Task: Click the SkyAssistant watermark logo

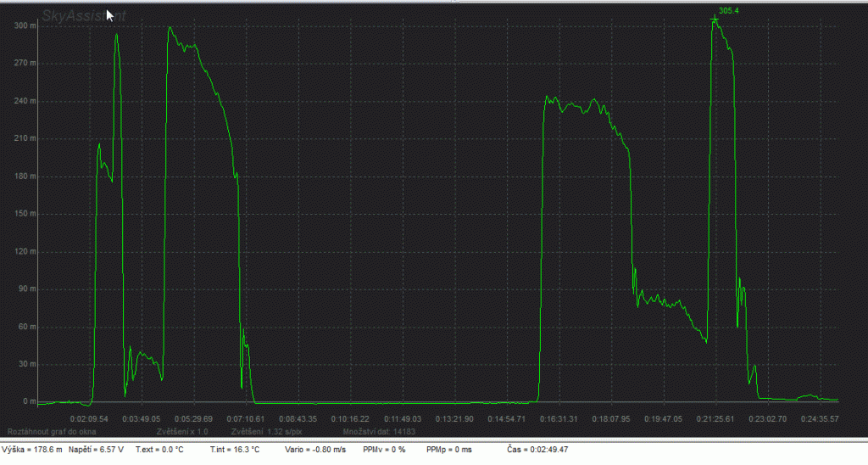Action: tap(85, 14)
